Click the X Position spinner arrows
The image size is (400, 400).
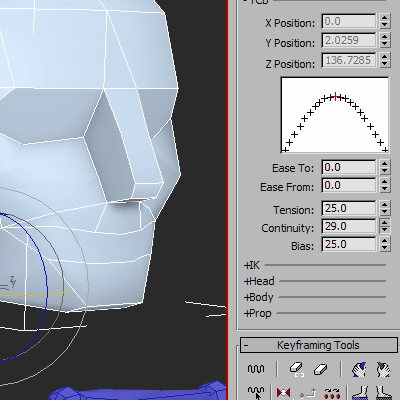tap(385, 22)
